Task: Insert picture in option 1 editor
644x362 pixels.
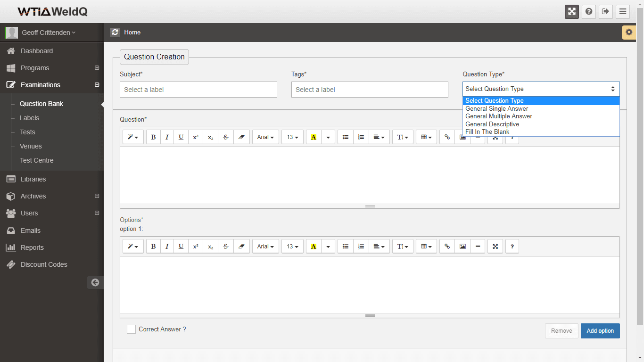Action: [462, 247]
